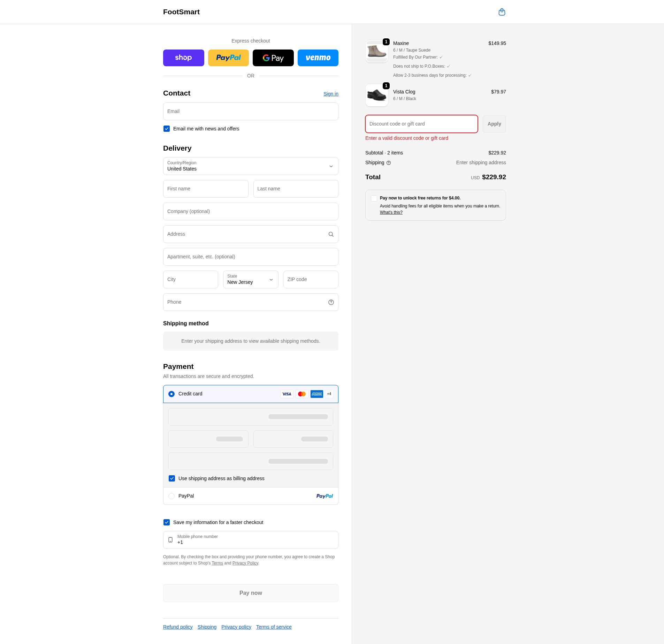Select the PayPal payment radio option

[171, 496]
